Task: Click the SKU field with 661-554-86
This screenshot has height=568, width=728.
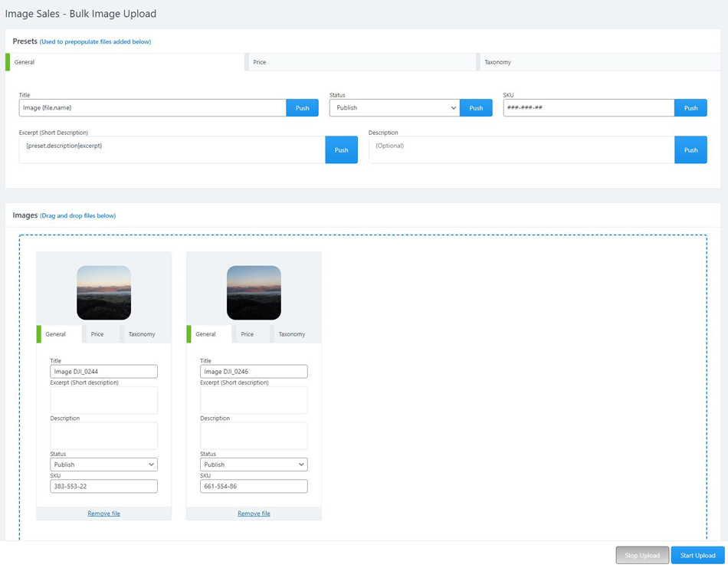Action: pos(254,486)
